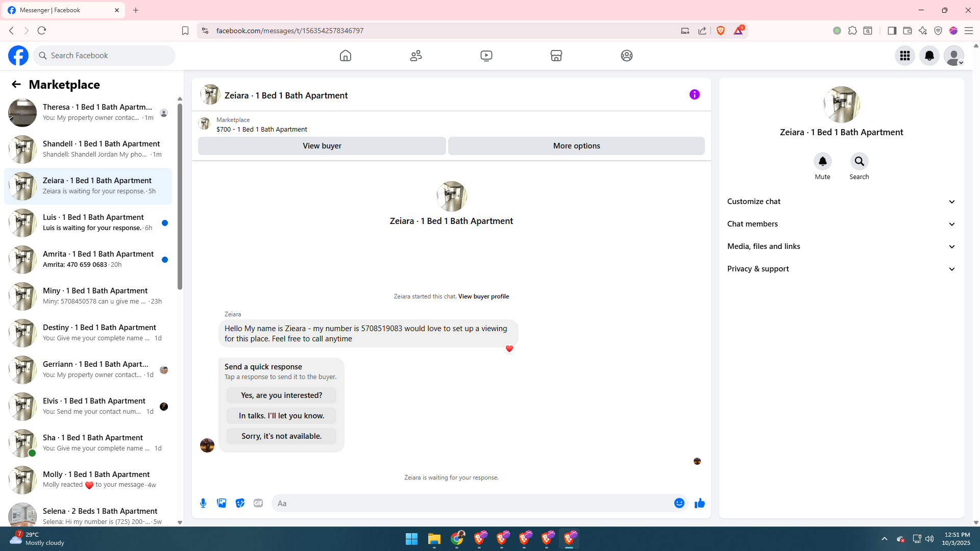Attach a photo file icon
This screenshot has height=551, width=980.
click(x=222, y=503)
